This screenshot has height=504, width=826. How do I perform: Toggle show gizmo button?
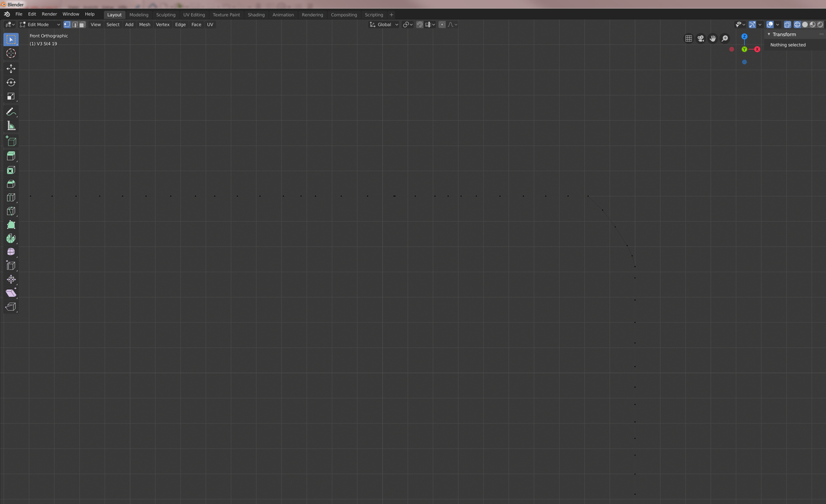(752, 25)
